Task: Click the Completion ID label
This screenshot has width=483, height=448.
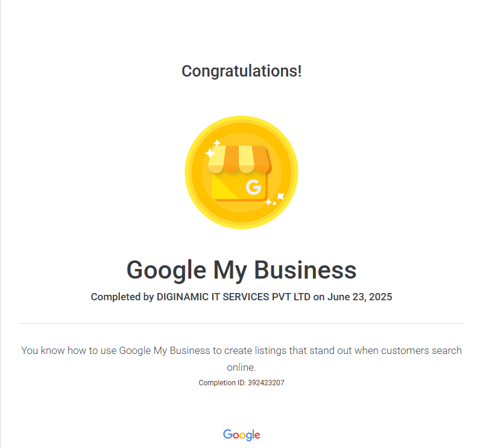Action: (x=222, y=383)
